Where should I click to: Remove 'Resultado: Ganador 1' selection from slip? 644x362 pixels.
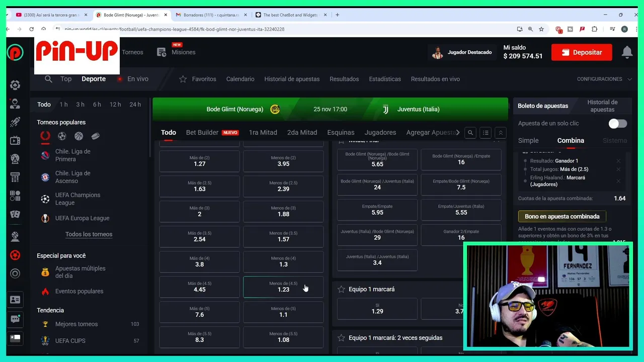618,161
